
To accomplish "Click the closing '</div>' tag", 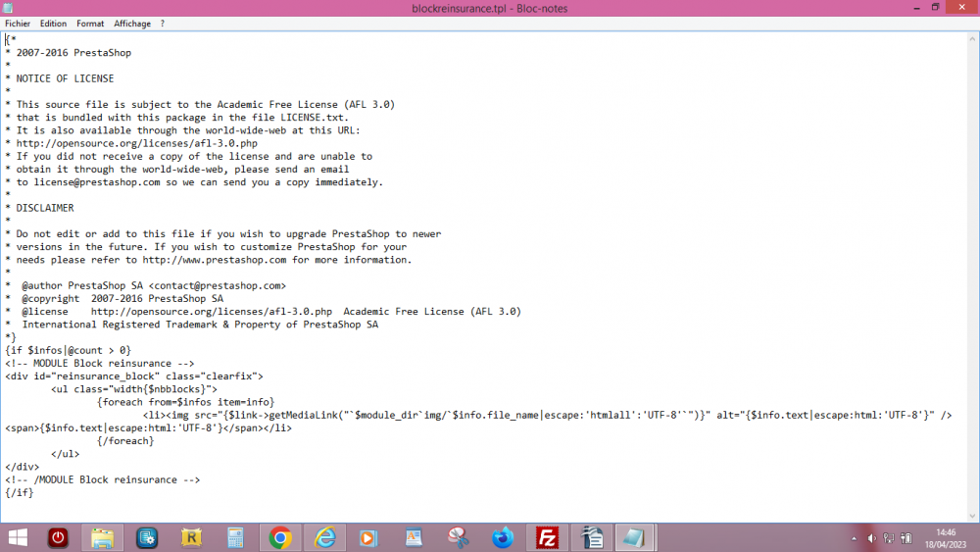I will 22,467.
